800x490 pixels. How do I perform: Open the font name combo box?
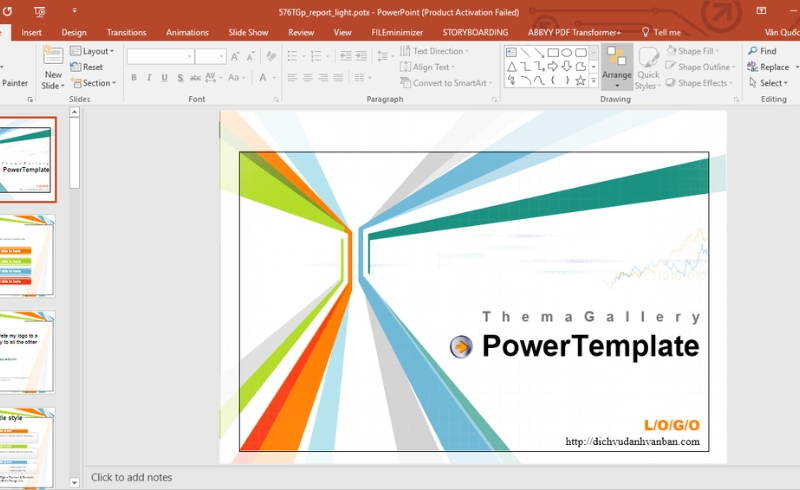tap(160, 56)
